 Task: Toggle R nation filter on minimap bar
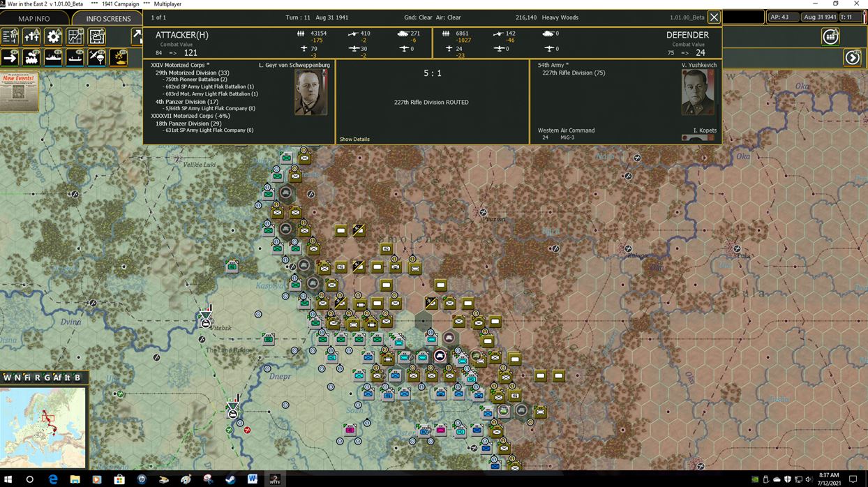[x=38, y=377]
